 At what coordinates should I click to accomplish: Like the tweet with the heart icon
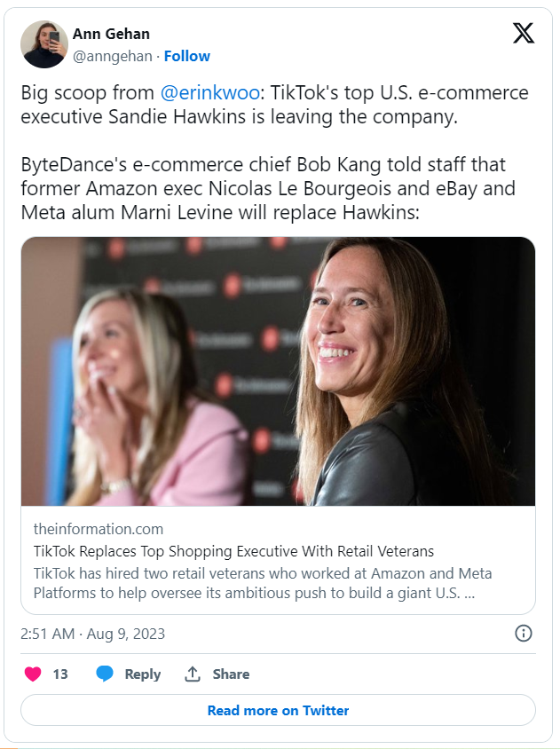tap(33, 674)
